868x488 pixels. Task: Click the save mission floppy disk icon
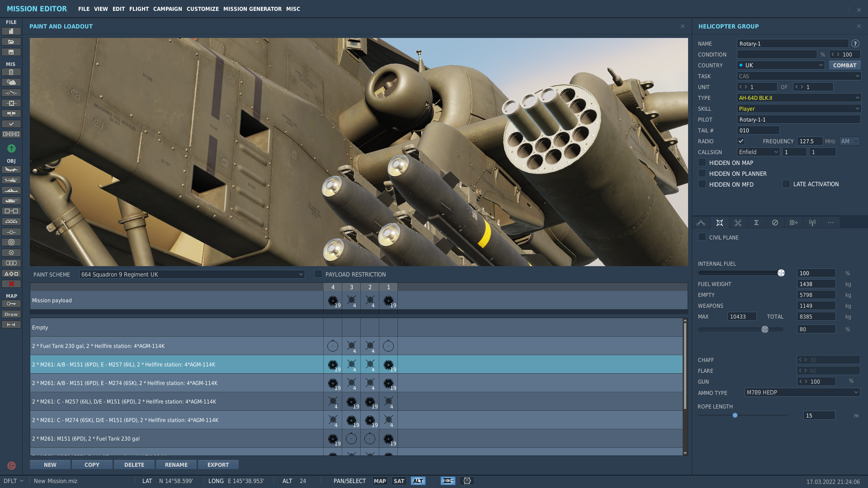(11, 52)
